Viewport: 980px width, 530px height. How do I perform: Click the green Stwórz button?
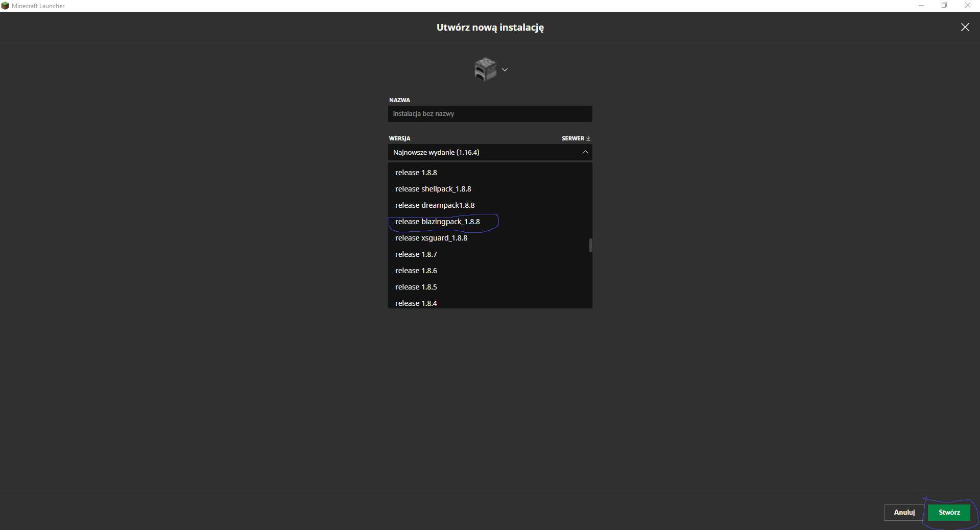[x=949, y=512]
